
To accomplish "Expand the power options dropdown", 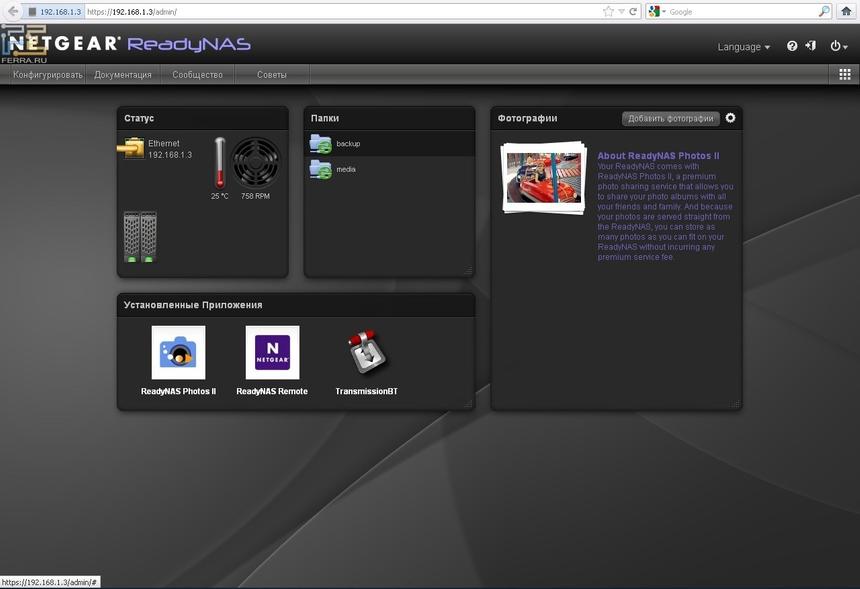I will pos(838,46).
